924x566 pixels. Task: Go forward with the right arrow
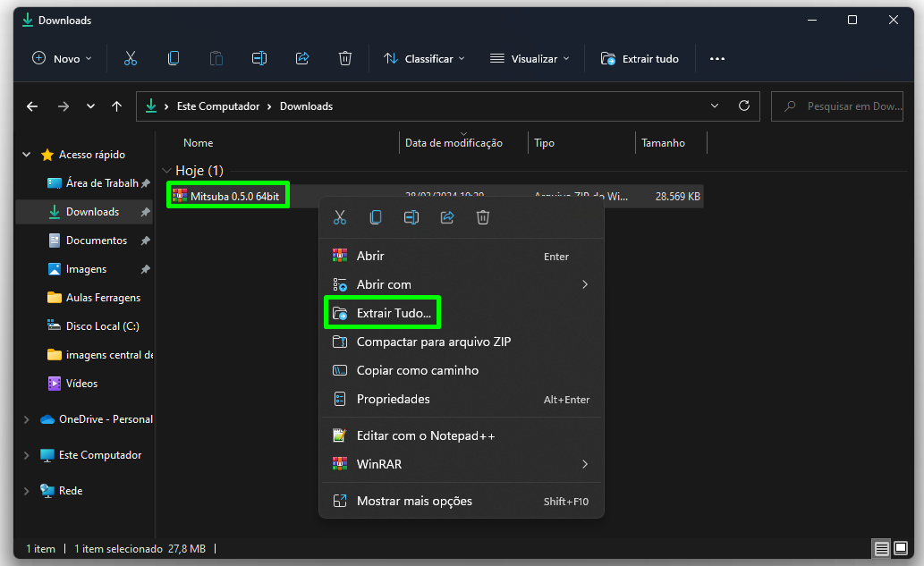point(63,106)
